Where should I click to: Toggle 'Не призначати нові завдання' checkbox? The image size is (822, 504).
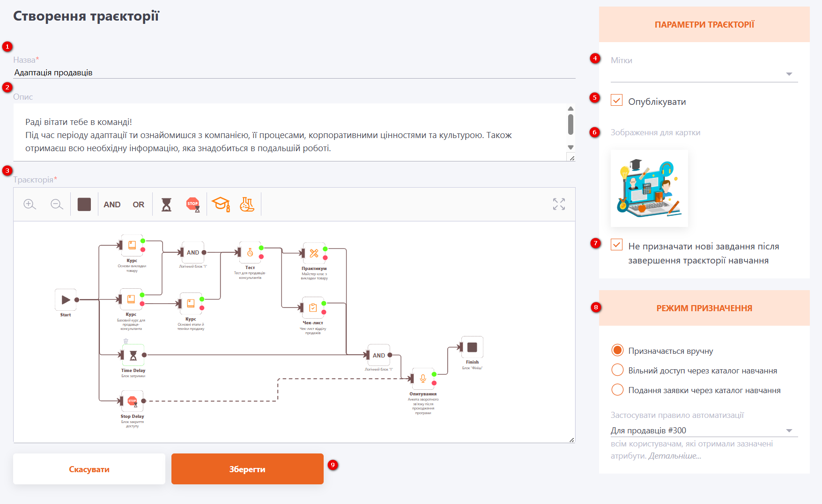tap(617, 245)
